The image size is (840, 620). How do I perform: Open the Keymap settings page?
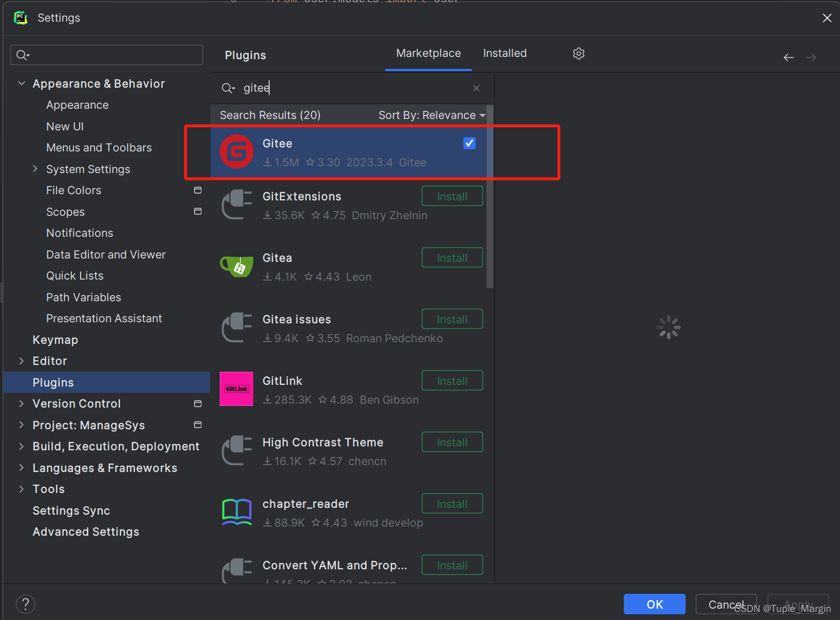click(55, 340)
